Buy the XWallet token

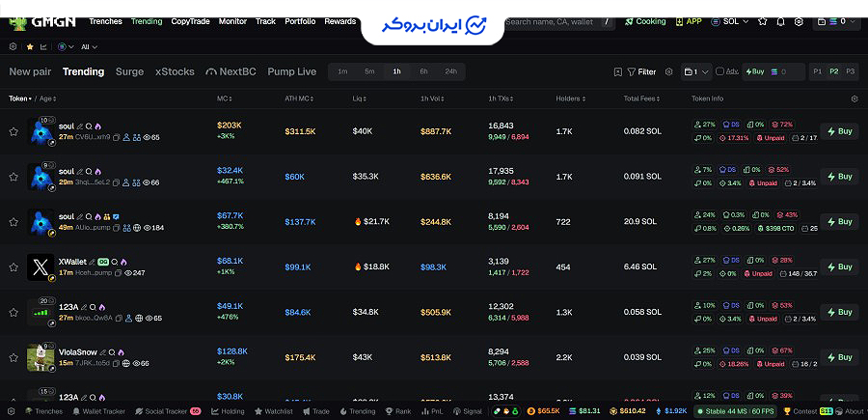click(x=839, y=267)
